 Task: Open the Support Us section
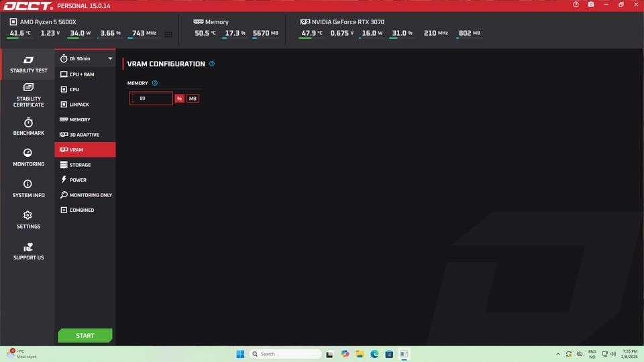pyautogui.click(x=28, y=251)
